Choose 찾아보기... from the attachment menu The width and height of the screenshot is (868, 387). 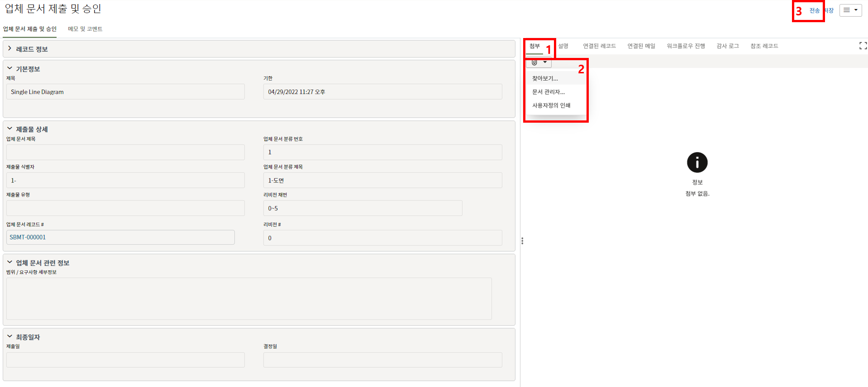(545, 78)
